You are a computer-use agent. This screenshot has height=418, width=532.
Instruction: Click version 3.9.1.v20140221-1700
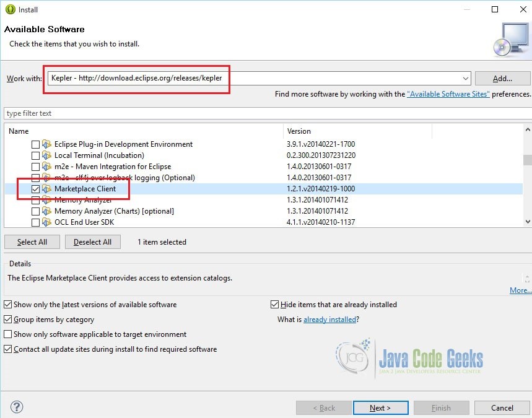point(321,144)
